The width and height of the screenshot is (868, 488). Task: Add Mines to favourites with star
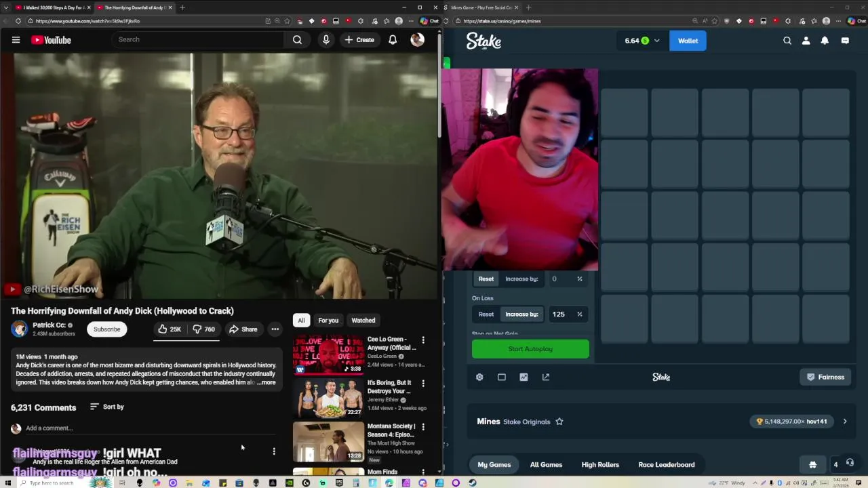coord(559,422)
